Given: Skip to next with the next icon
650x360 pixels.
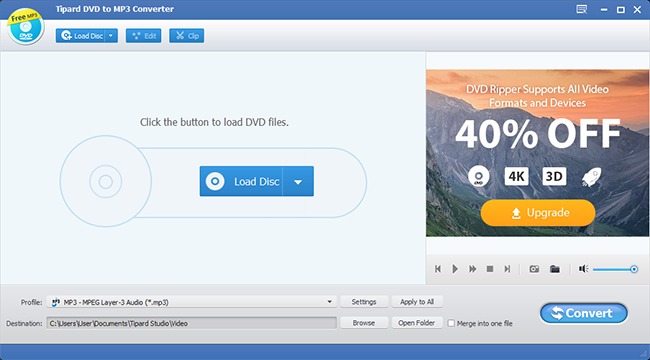Looking at the screenshot, I should (x=507, y=269).
